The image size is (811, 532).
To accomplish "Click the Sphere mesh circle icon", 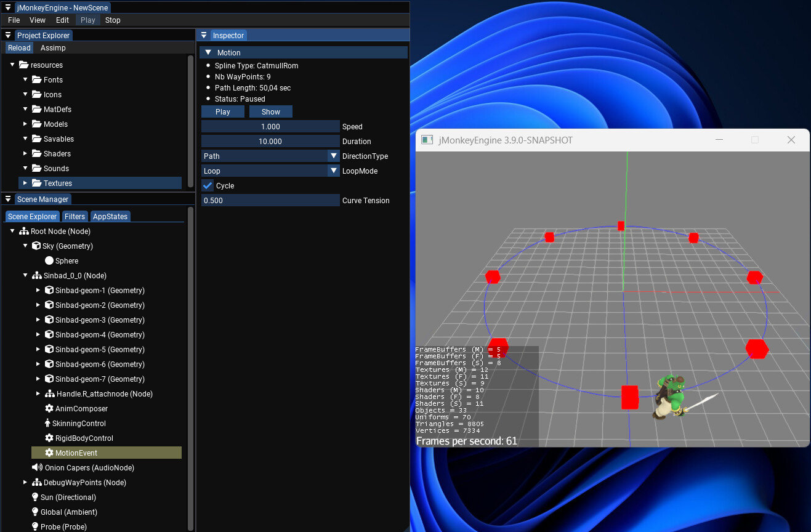I will 49,261.
